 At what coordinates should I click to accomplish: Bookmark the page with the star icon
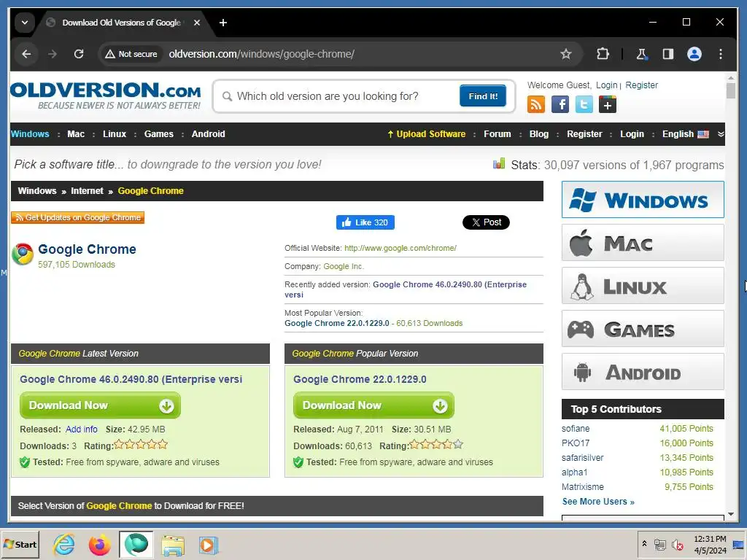(565, 54)
